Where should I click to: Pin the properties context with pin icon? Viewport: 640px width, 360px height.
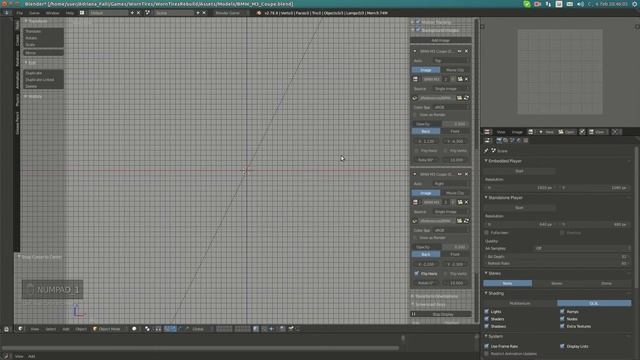tap(487, 151)
